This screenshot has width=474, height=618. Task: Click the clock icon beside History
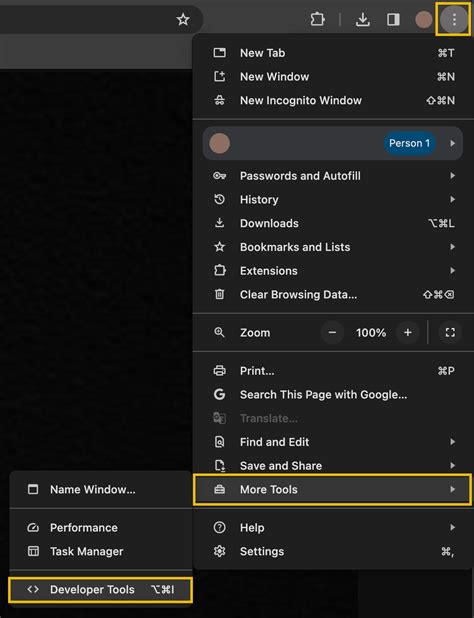pos(219,199)
